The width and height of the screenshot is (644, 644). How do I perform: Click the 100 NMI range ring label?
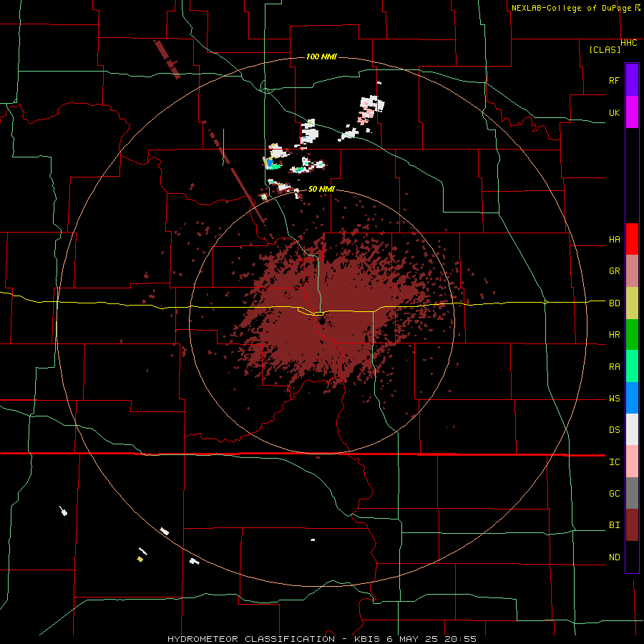coord(321,57)
